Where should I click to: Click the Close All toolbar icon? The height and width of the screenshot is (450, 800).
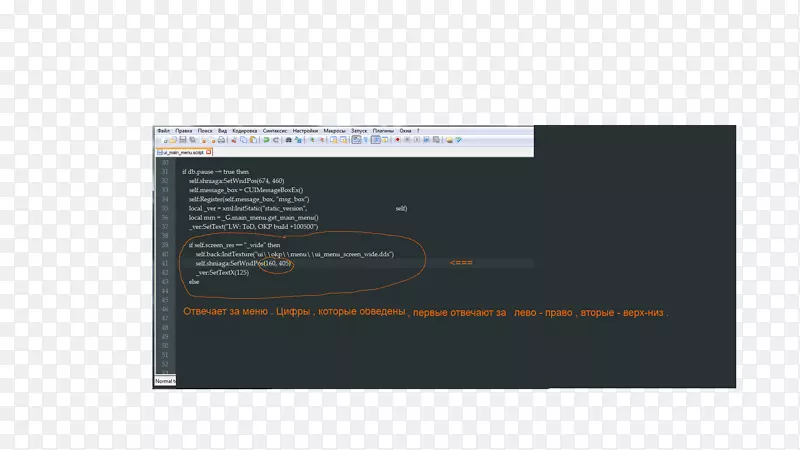pyautogui.click(x=213, y=140)
